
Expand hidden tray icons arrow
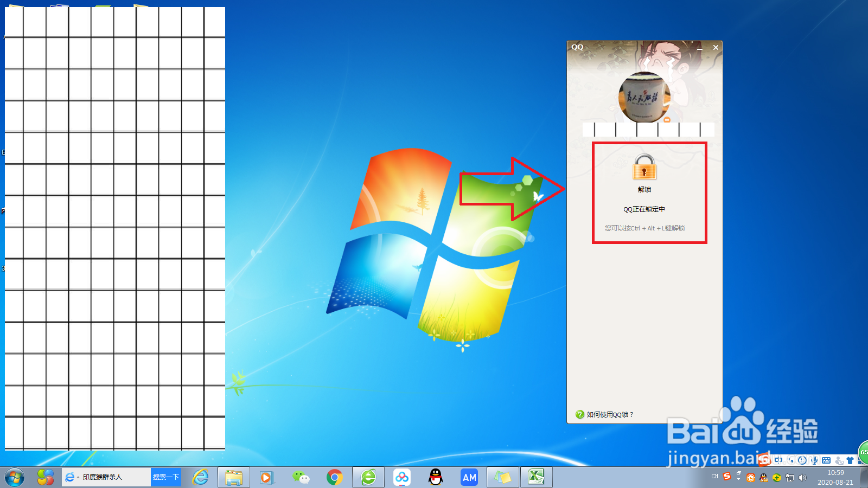click(x=738, y=479)
